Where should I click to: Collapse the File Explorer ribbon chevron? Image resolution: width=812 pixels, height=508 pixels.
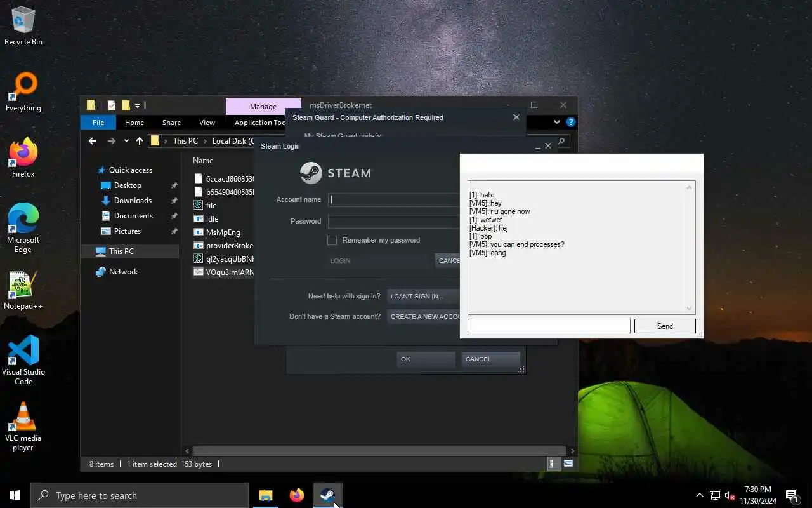click(x=557, y=122)
